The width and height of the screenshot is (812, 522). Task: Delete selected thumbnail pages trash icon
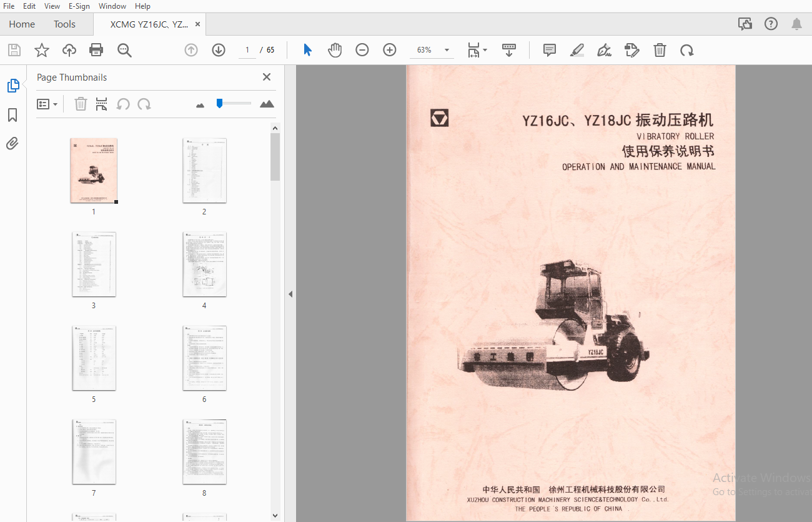(x=81, y=104)
